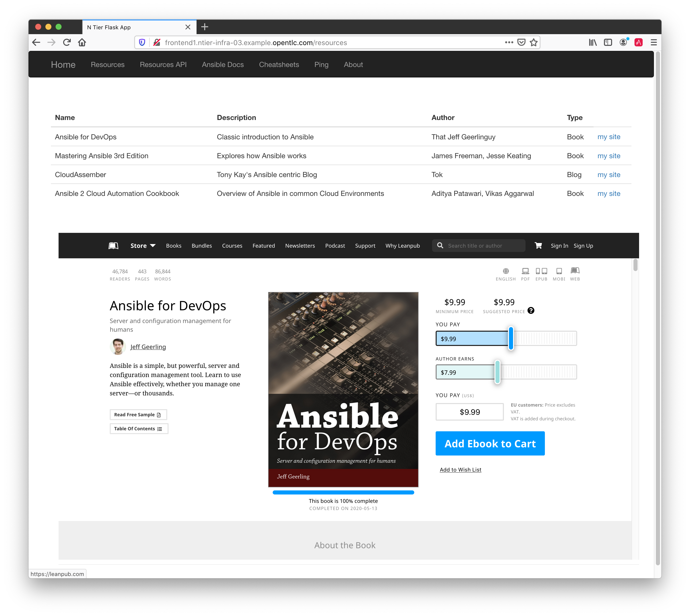Click Read Free Sample button

[x=138, y=415]
